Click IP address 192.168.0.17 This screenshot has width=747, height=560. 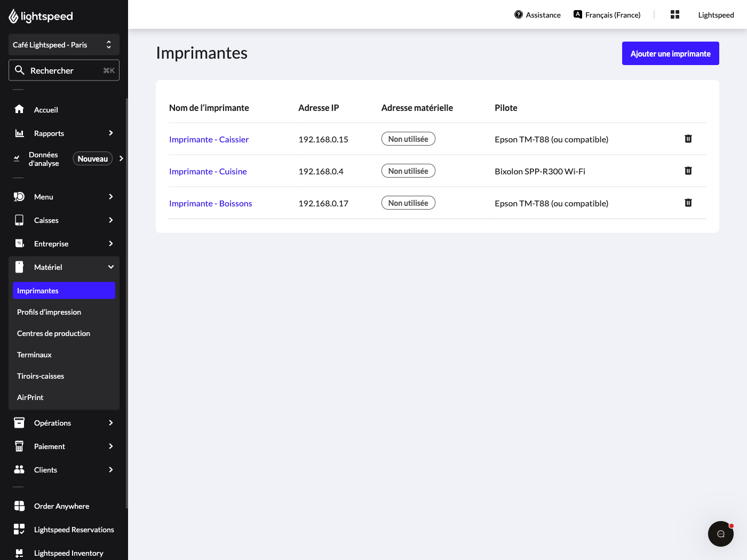coord(323,203)
